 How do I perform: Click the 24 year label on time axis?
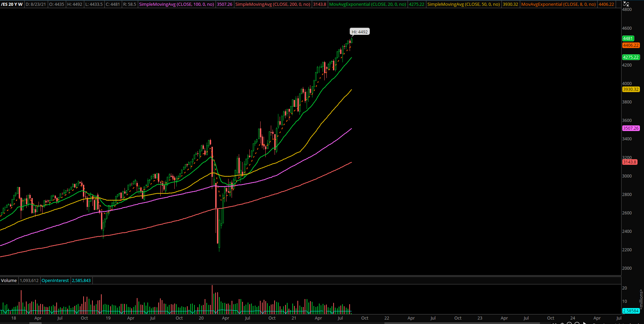tap(573, 318)
